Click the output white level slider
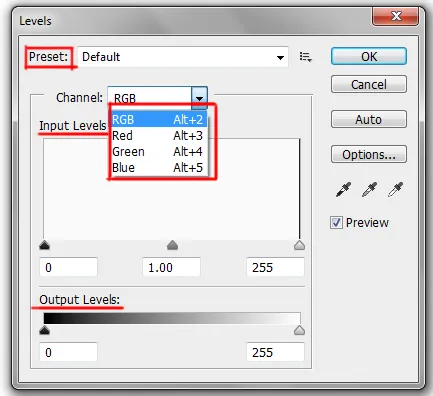The width and height of the screenshot is (433, 396). coord(299,330)
